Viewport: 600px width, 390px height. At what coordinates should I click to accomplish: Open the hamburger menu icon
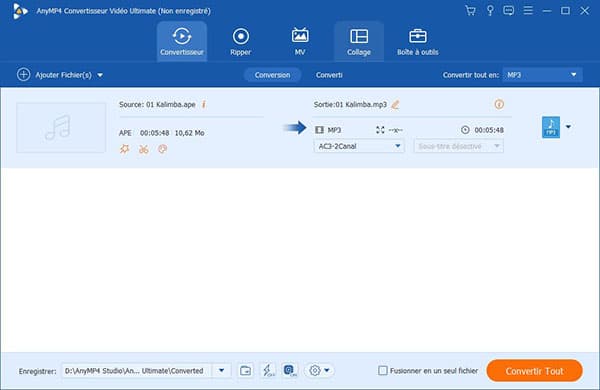[x=528, y=11]
